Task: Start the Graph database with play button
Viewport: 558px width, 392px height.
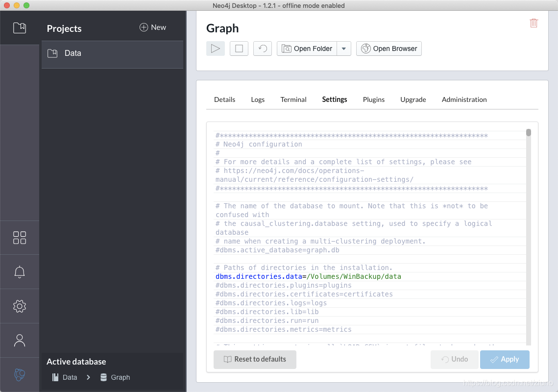Action: pyautogui.click(x=215, y=49)
